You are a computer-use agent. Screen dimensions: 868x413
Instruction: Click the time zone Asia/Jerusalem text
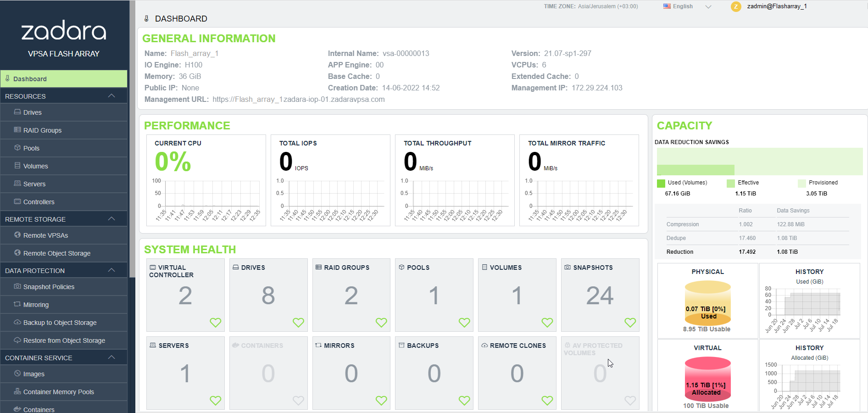(608, 6)
